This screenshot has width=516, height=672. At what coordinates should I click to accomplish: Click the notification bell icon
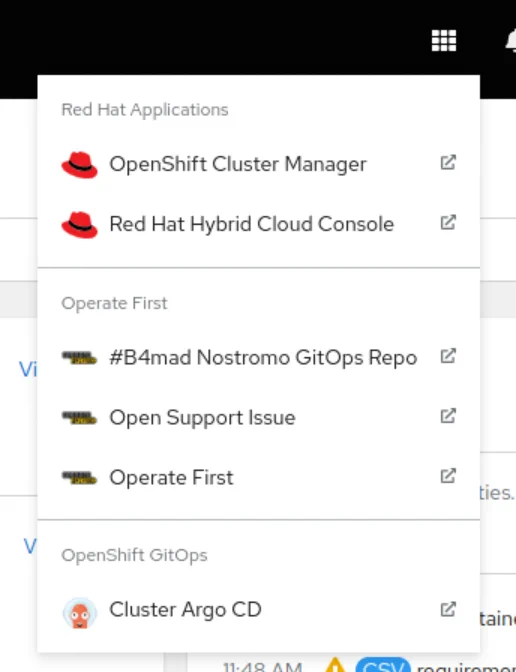pos(511,41)
